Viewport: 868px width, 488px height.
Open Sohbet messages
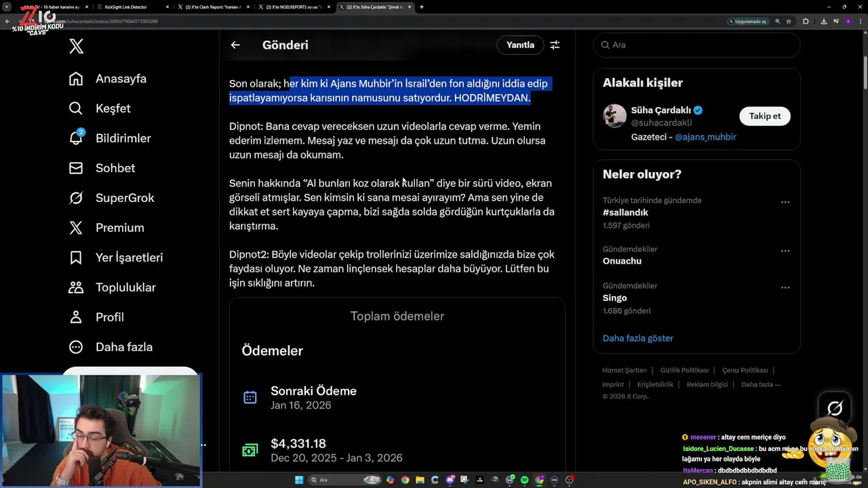click(102, 168)
